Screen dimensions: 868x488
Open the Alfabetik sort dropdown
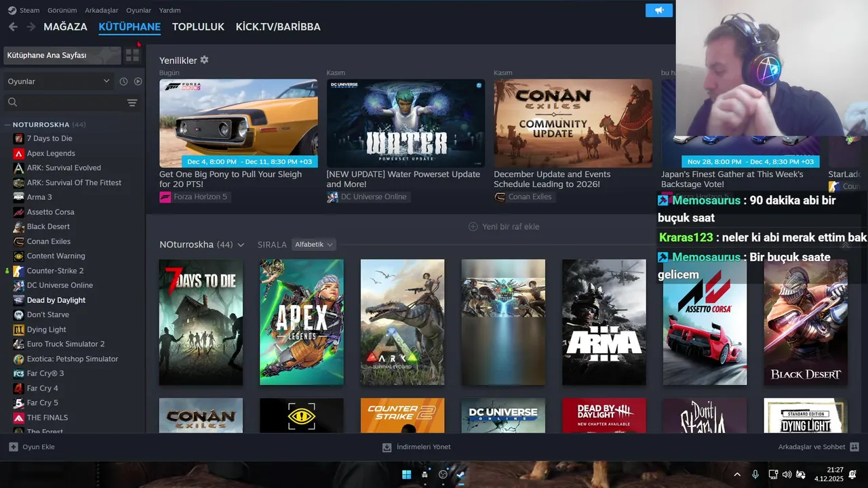[314, 245]
